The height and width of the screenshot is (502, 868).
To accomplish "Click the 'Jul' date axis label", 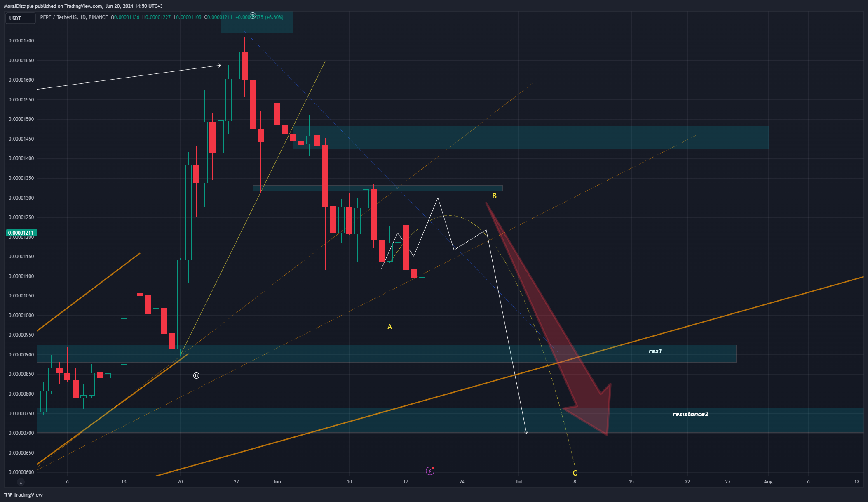I will click(518, 482).
